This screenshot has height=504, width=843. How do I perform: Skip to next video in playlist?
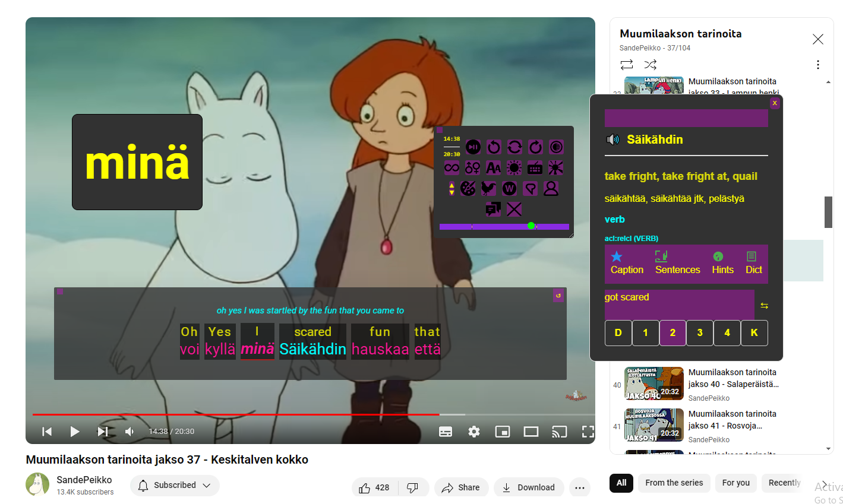102,432
